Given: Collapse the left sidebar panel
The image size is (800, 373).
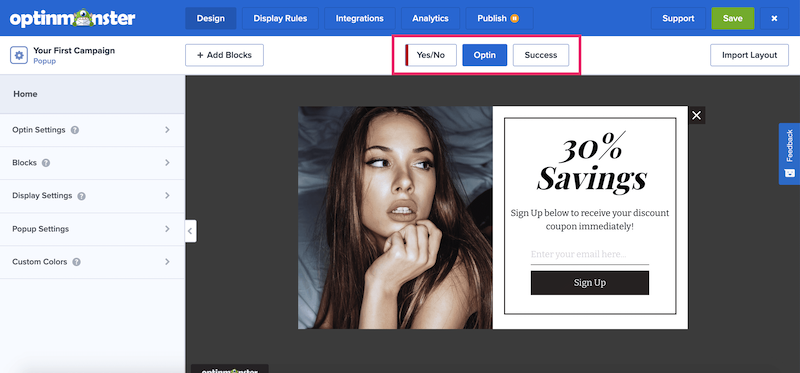Looking at the screenshot, I should click(190, 231).
